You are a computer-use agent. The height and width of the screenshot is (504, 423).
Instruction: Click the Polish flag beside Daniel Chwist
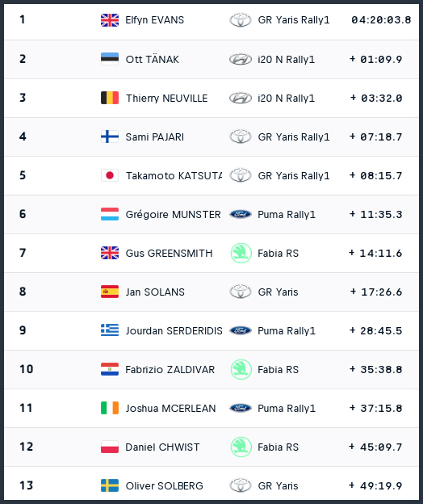tap(110, 447)
